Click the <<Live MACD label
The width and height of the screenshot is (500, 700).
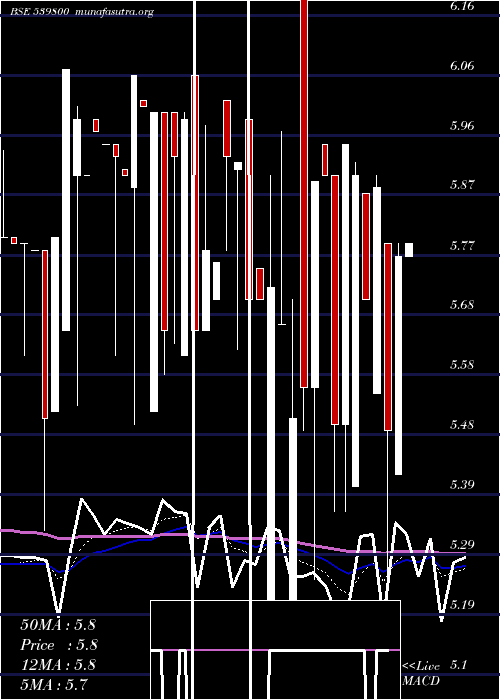(x=421, y=673)
